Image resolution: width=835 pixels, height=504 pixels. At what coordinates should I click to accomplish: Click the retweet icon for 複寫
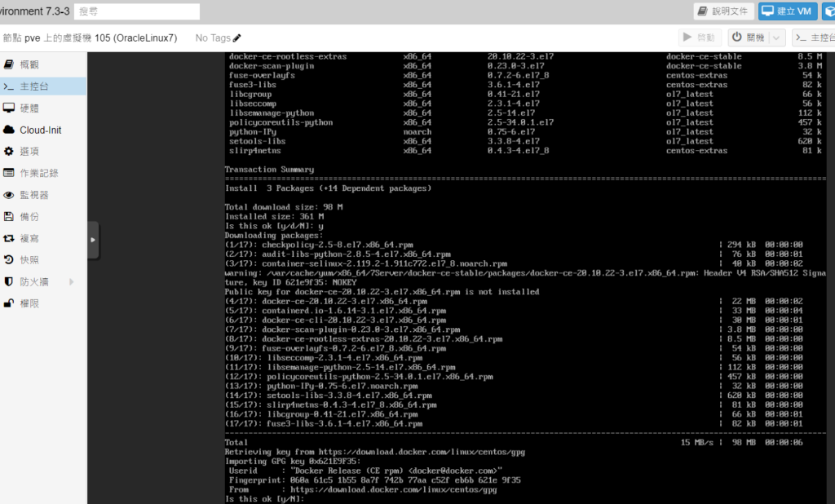9,238
